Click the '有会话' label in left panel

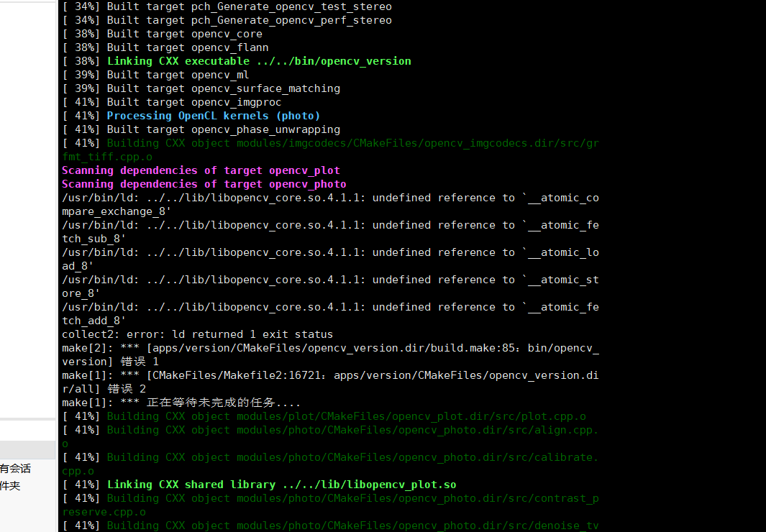coord(15,469)
